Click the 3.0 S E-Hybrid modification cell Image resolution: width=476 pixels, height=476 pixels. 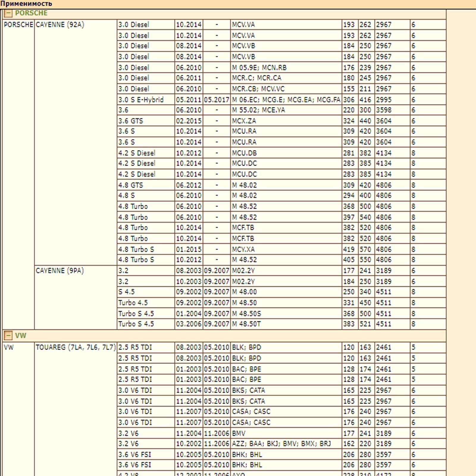141,100
